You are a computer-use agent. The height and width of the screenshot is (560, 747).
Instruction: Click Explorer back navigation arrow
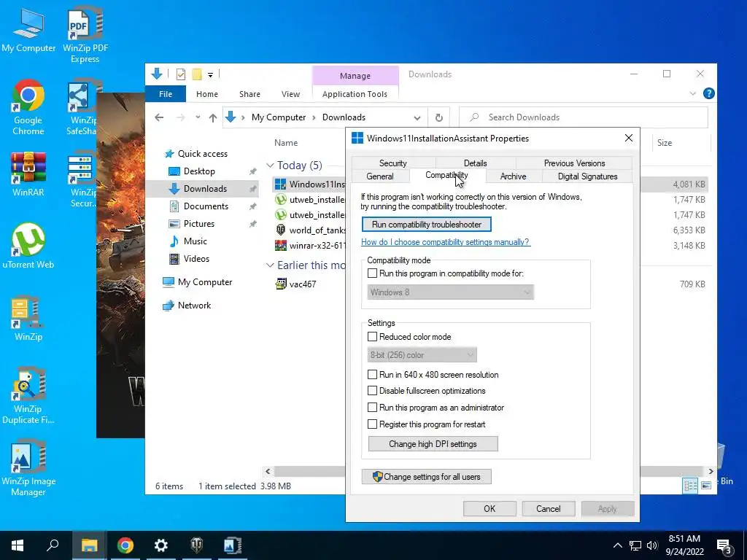click(x=159, y=117)
